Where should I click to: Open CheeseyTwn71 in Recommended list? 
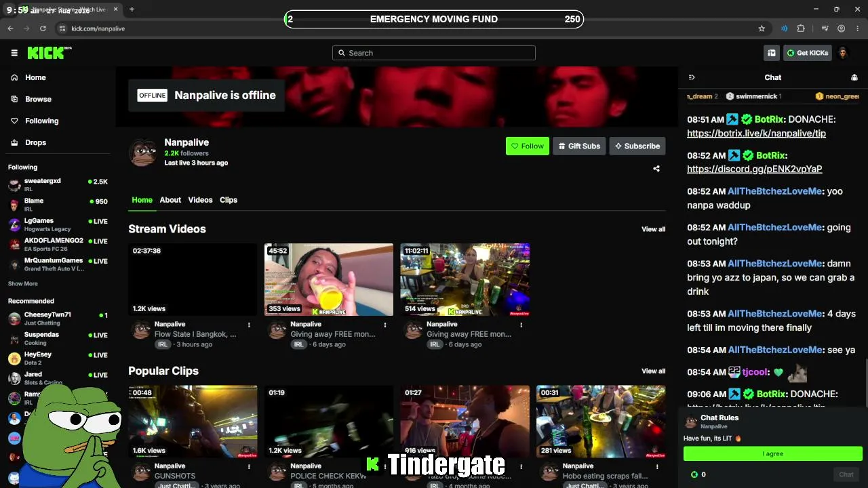[x=58, y=319]
